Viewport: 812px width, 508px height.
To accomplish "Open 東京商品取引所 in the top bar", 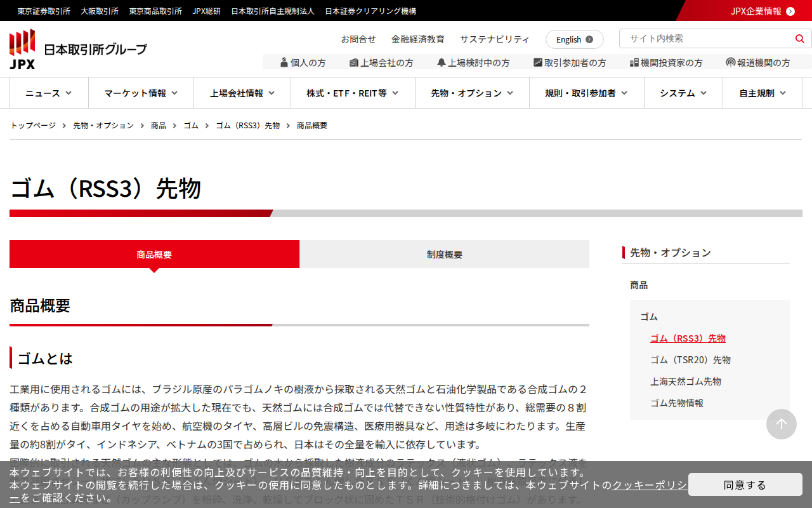I will click(x=155, y=11).
